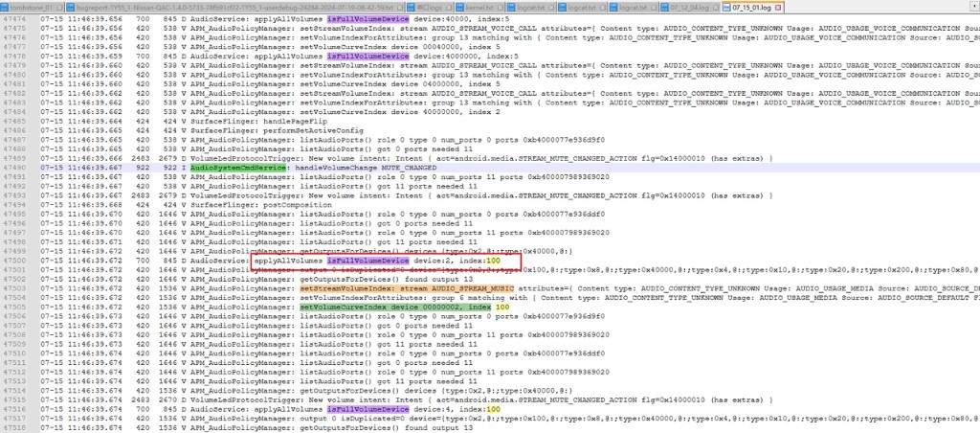Click 'VolumeLedProtocolTrigger' on line 47515
The width and height of the screenshot is (980, 433).
(x=245, y=399)
